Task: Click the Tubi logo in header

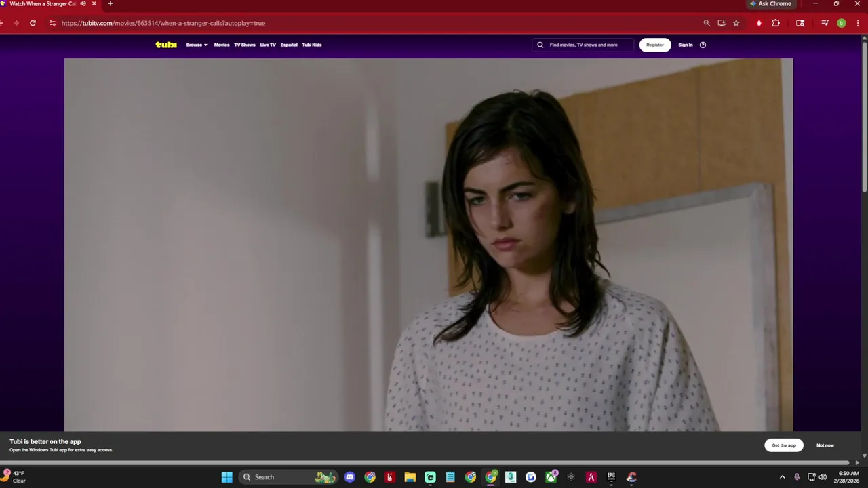Action: pyautogui.click(x=166, y=45)
